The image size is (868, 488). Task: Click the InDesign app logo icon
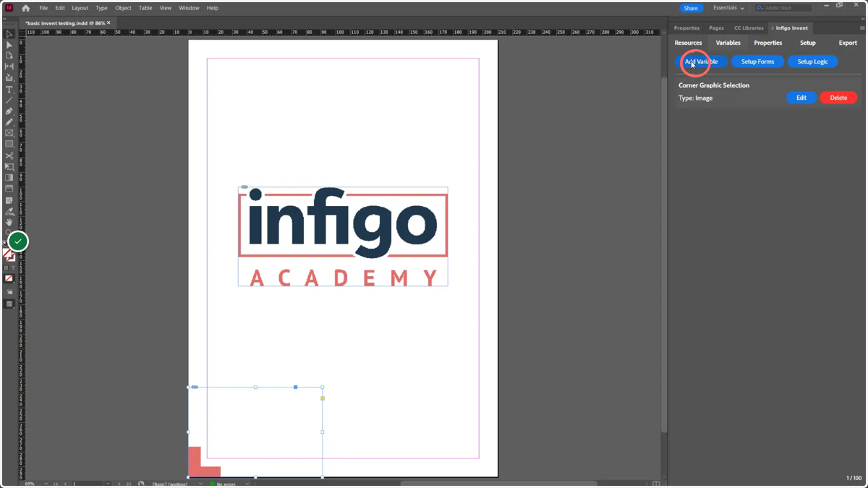pyautogui.click(x=9, y=8)
